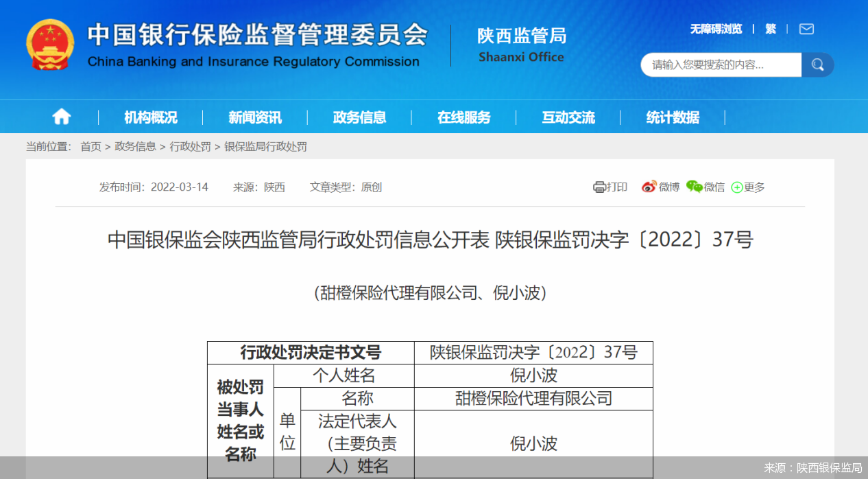Open the 统计数据 menu
The width and height of the screenshot is (868, 479).
point(673,117)
